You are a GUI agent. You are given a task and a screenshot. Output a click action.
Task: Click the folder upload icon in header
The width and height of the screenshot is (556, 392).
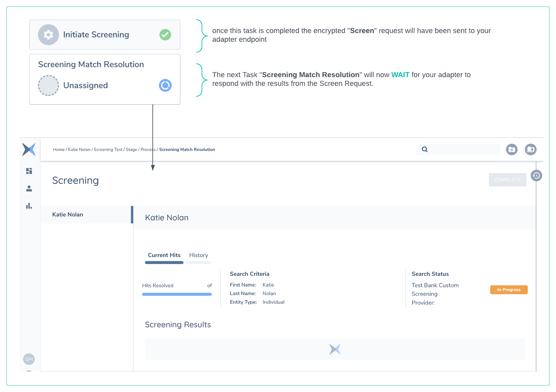[530, 150]
